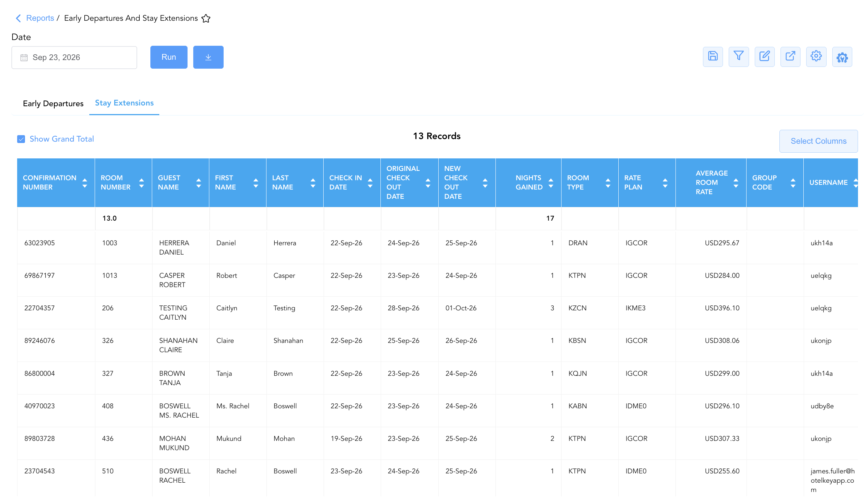Select the Stay Extensions tab
The image size is (868, 502).
(124, 103)
